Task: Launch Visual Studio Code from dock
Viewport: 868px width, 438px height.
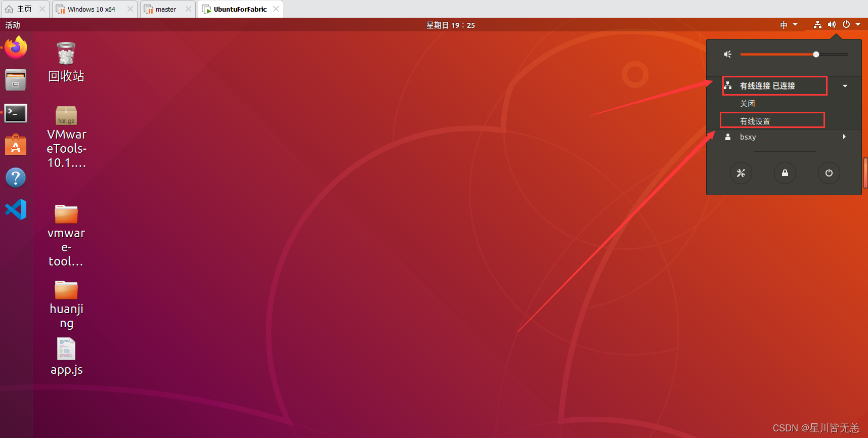Action: click(16, 209)
